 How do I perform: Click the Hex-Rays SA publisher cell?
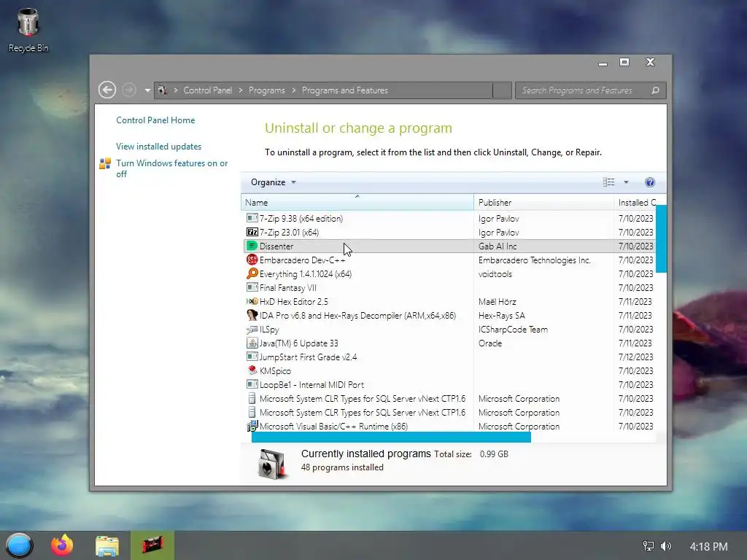click(502, 315)
